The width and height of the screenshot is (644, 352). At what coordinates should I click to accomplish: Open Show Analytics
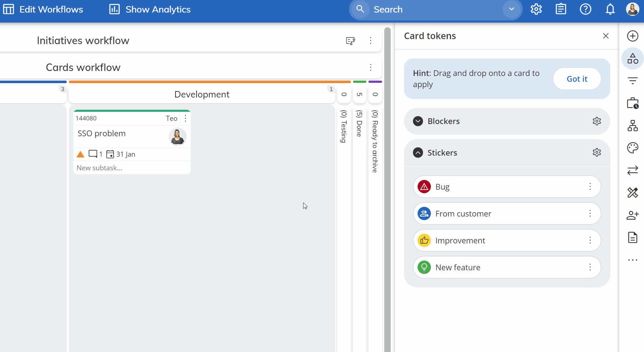click(149, 9)
